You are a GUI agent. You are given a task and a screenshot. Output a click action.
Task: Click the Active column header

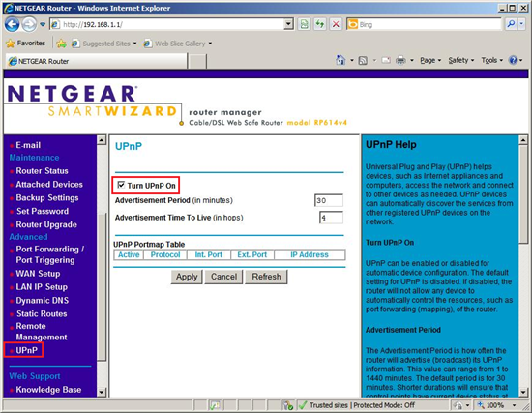(x=129, y=254)
